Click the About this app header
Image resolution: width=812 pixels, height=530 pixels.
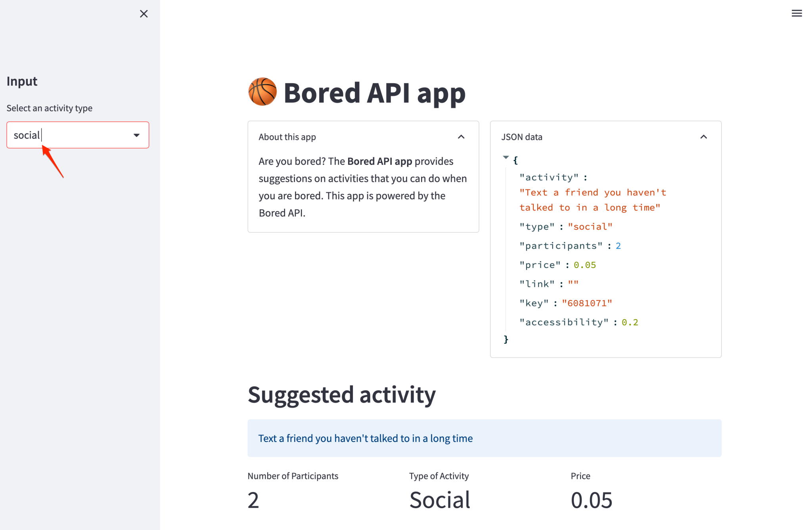pyautogui.click(x=287, y=137)
